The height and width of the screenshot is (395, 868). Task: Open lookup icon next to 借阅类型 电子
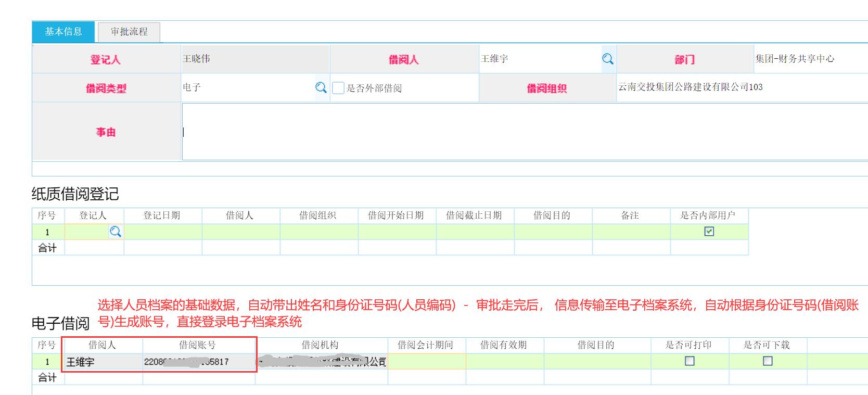click(321, 87)
